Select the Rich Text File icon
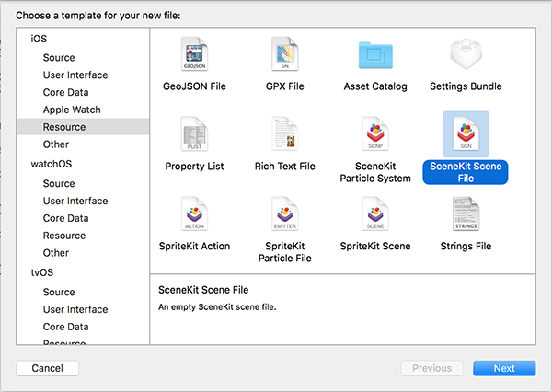552x392 pixels. pyautogui.click(x=285, y=133)
